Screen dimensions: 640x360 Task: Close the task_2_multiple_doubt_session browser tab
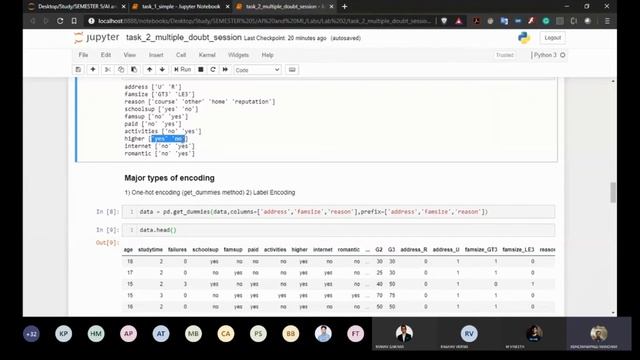[x=331, y=7]
